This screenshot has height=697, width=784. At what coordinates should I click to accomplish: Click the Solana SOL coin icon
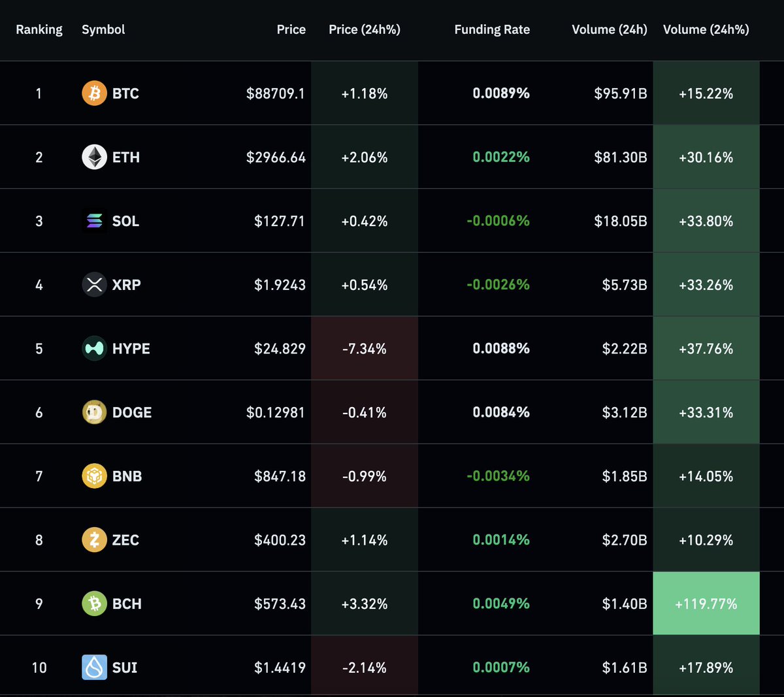point(94,221)
